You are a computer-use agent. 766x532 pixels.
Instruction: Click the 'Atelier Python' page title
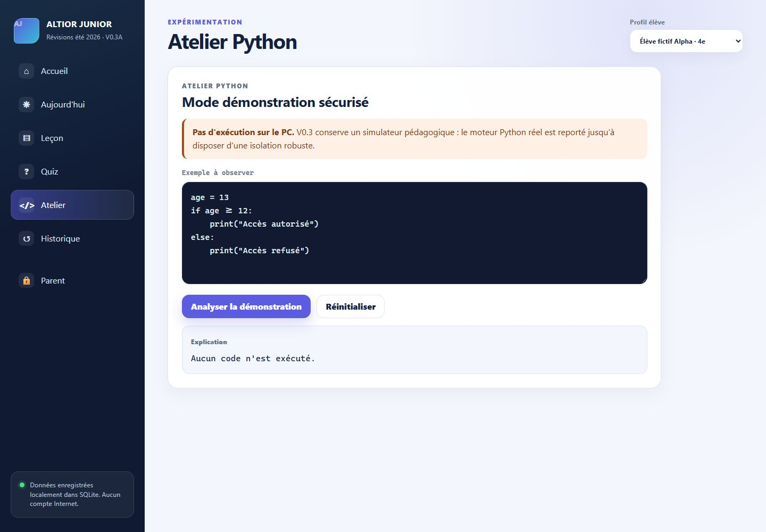(x=232, y=42)
